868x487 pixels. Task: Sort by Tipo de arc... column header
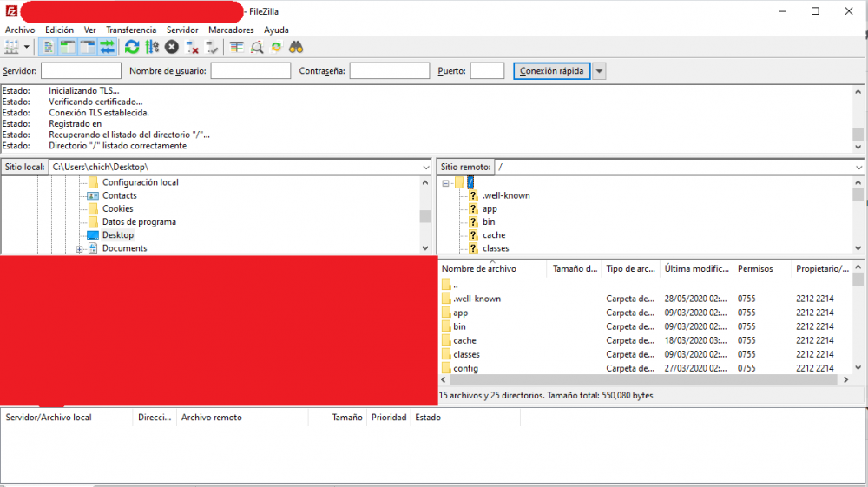(630, 268)
